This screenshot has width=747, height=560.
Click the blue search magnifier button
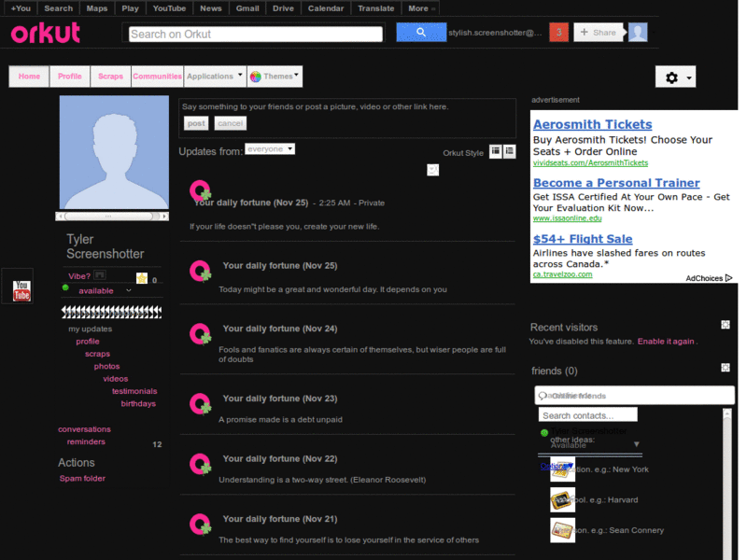pos(421,33)
